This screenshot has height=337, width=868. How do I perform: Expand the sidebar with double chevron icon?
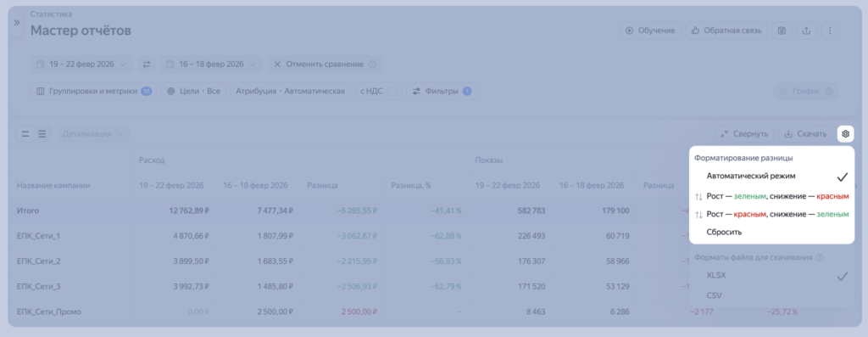point(16,23)
